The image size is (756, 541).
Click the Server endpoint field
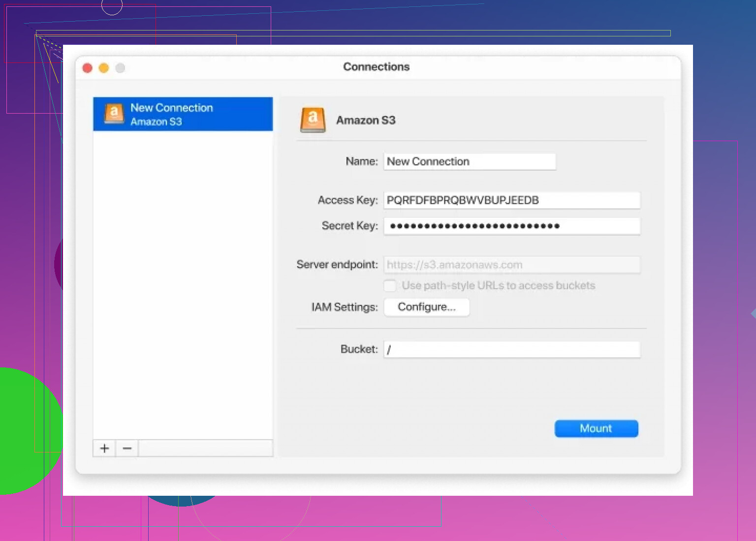[512, 265]
